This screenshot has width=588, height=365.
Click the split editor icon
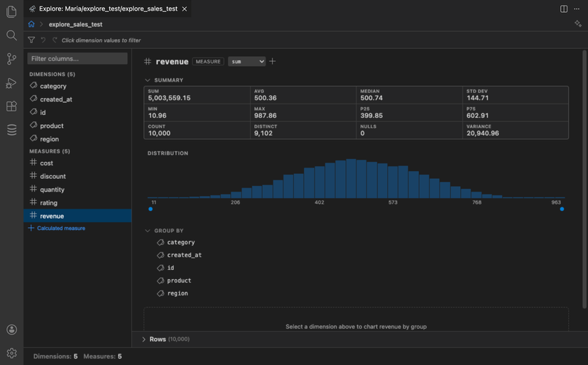point(564,9)
